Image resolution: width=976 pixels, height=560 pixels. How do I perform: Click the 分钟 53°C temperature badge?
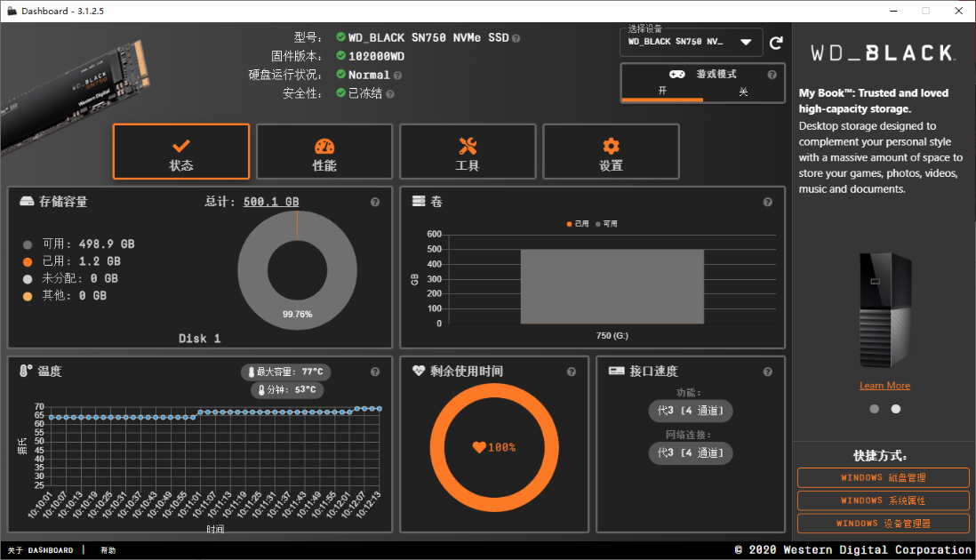(287, 389)
